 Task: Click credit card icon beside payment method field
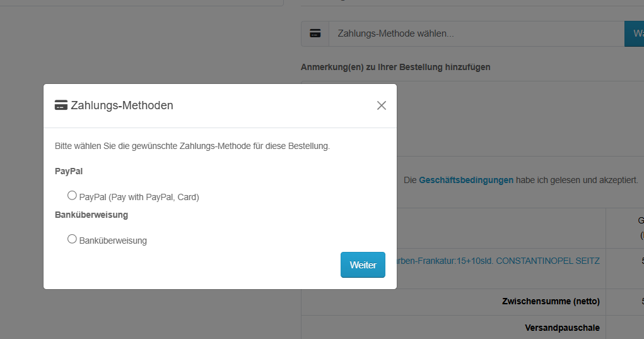(315, 33)
